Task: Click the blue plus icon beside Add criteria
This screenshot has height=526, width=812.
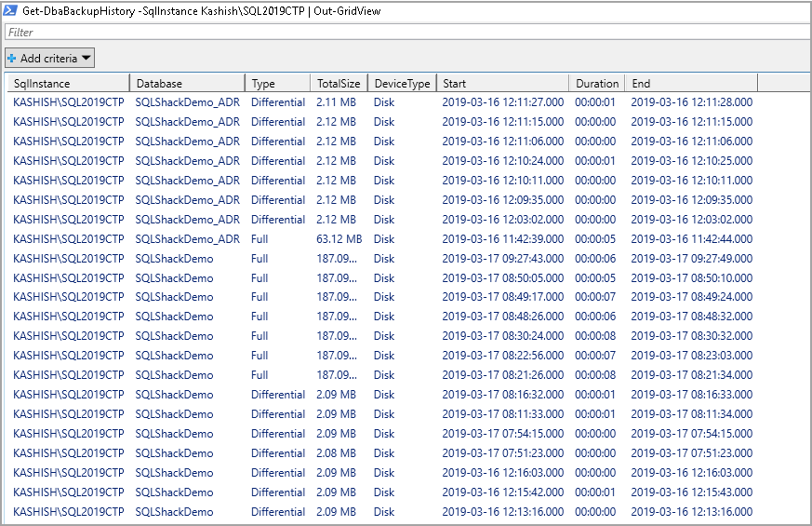Action: [11, 58]
